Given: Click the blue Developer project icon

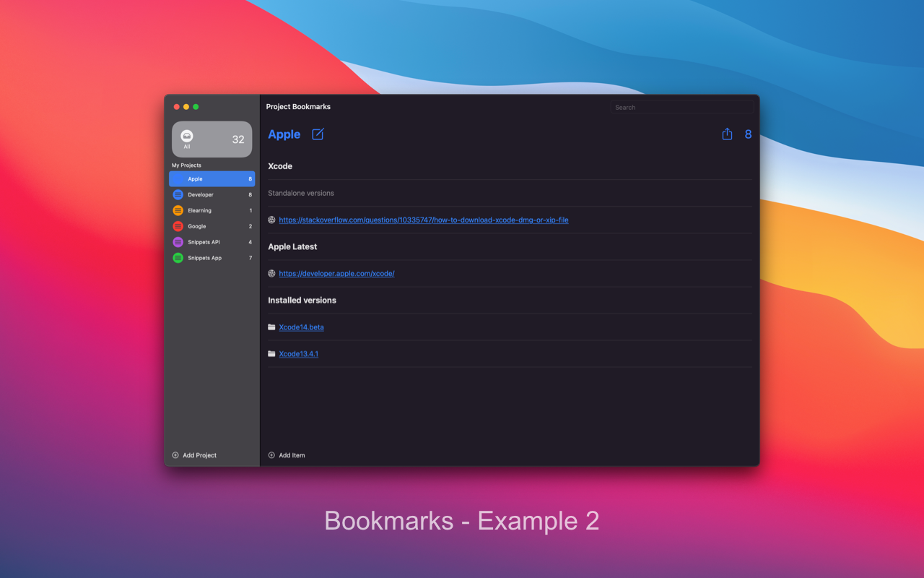Looking at the screenshot, I should click(x=178, y=194).
